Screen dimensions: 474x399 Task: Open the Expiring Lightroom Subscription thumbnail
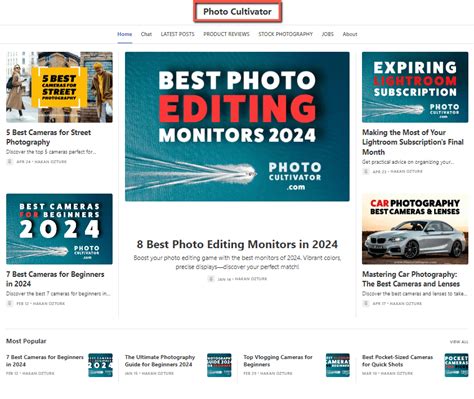click(415, 87)
